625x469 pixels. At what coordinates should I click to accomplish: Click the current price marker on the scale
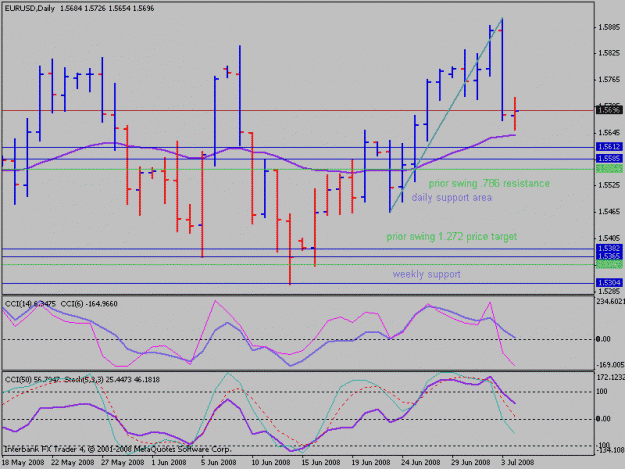(609, 110)
